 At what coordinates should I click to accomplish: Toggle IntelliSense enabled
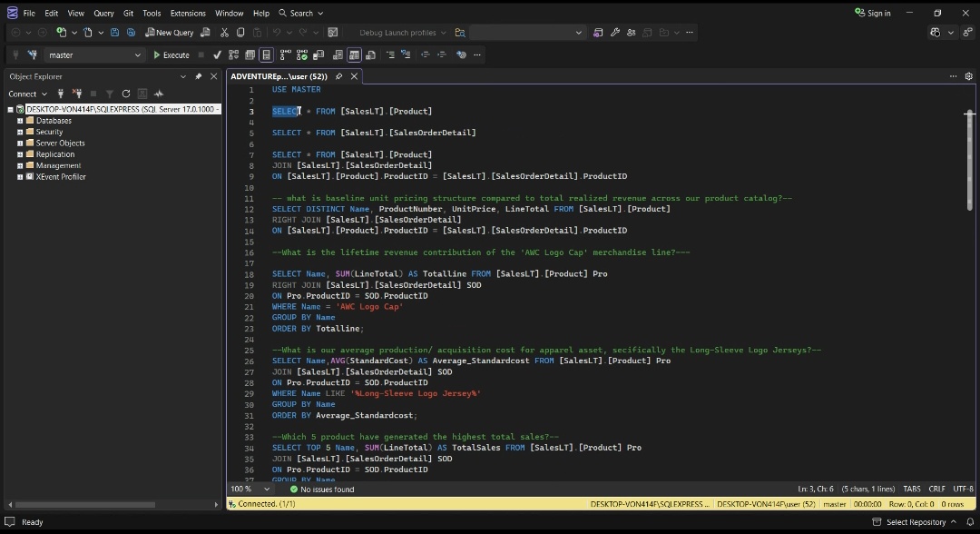266,55
